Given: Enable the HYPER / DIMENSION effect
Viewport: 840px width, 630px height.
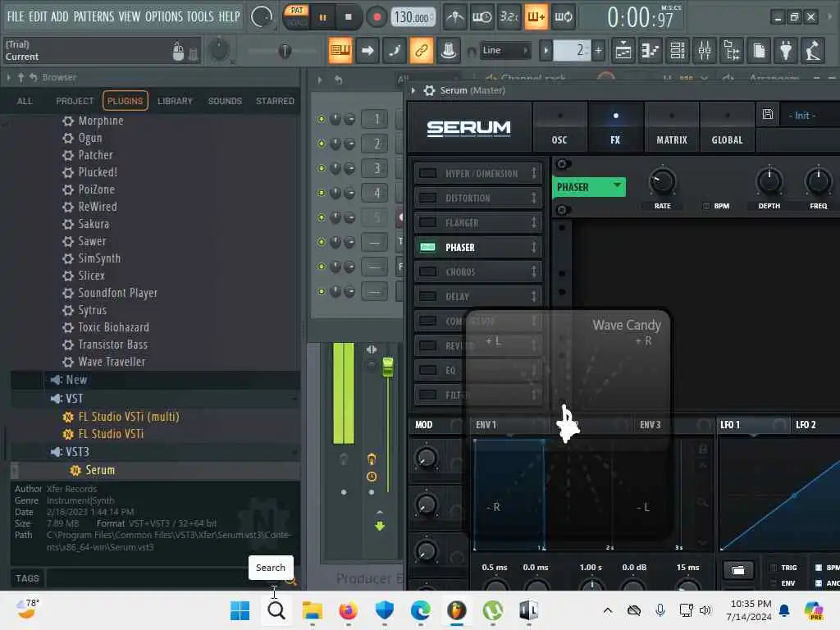Looking at the screenshot, I should pyautogui.click(x=427, y=173).
